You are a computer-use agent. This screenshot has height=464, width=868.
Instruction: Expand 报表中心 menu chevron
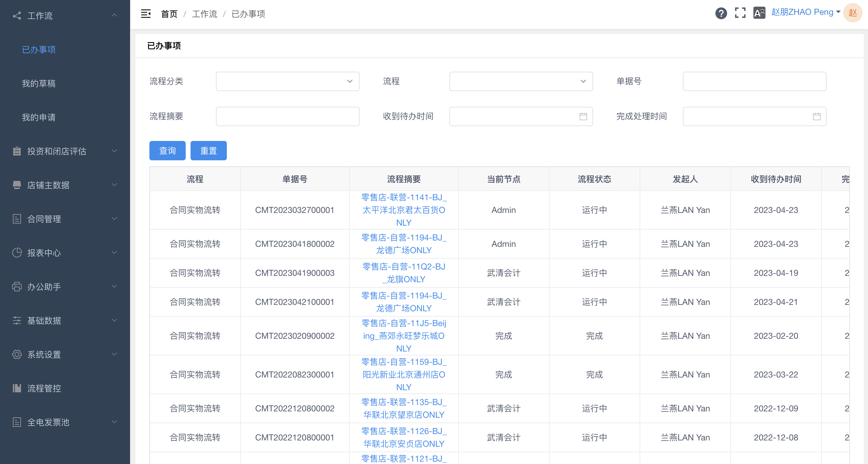(114, 253)
